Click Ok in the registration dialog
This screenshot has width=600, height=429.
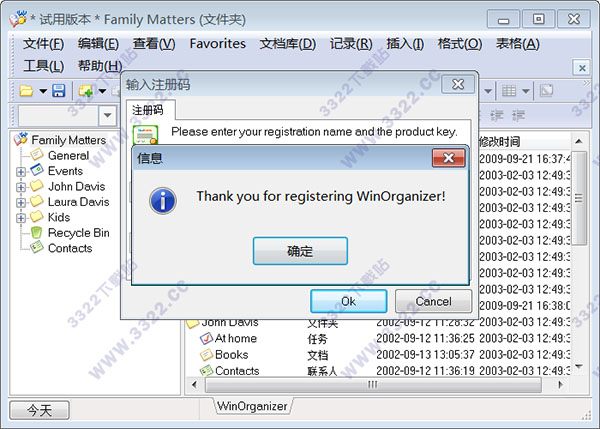(x=348, y=301)
